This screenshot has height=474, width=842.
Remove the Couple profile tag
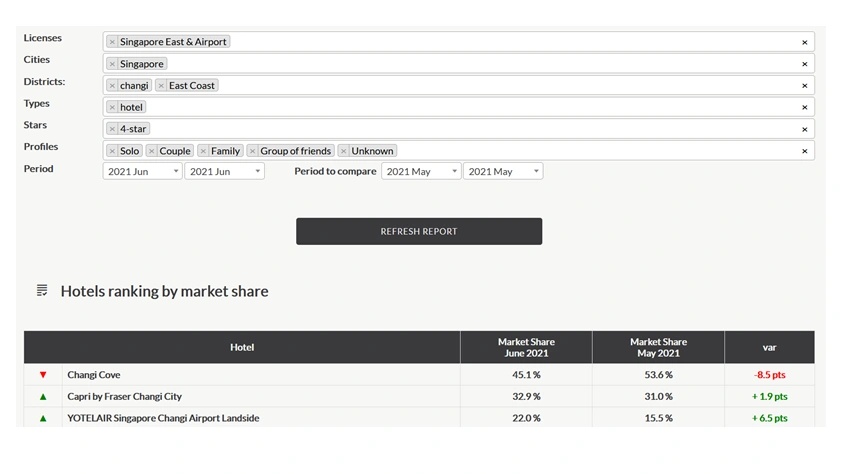pyautogui.click(x=152, y=151)
